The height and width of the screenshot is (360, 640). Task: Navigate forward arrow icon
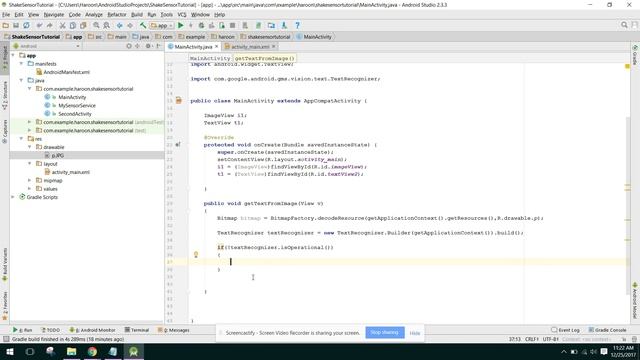point(130,25)
